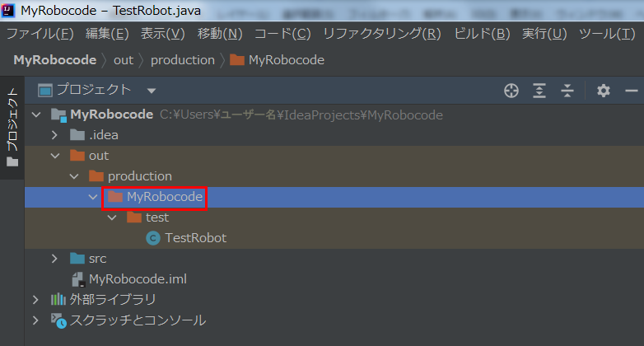Collapse the MyRobocode root node
The width and height of the screenshot is (644, 346).
36,115
